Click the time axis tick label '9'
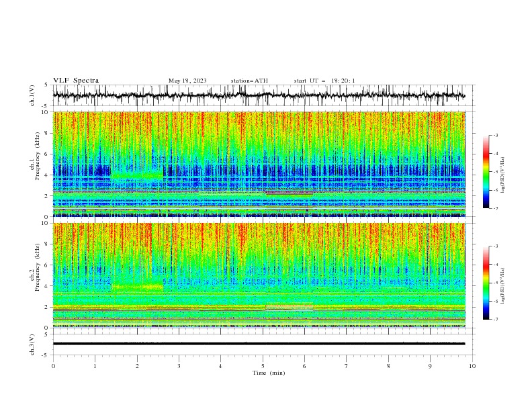The width and height of the screenshot is (532, 411). [430, 366]
